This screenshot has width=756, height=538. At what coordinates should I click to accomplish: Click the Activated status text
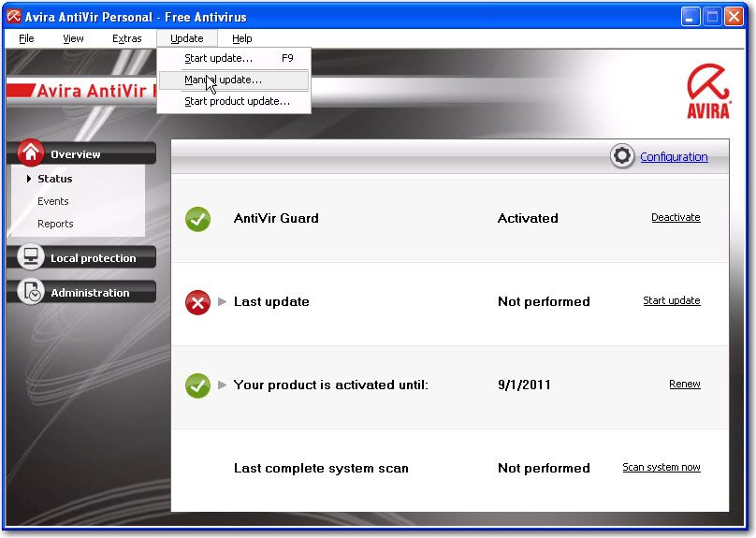pyautogui.click(x=528, y=218)
